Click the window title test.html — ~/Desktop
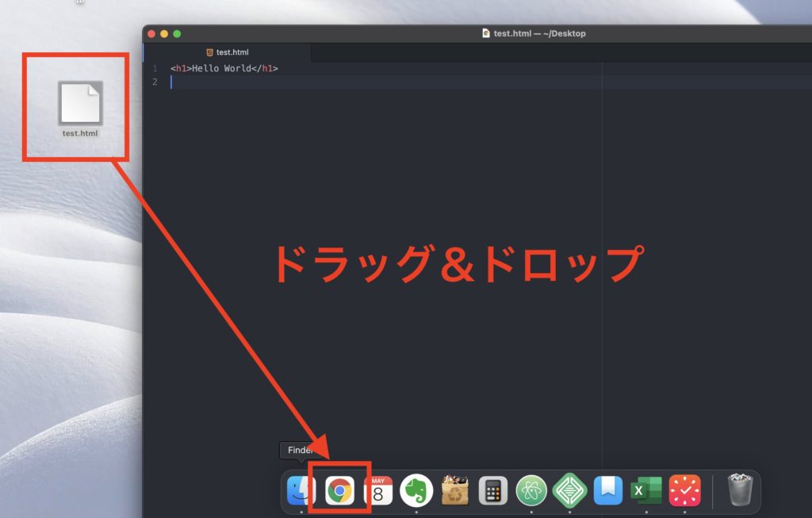The height and width of the screenshot is (518, 812). tap(539, 33)
